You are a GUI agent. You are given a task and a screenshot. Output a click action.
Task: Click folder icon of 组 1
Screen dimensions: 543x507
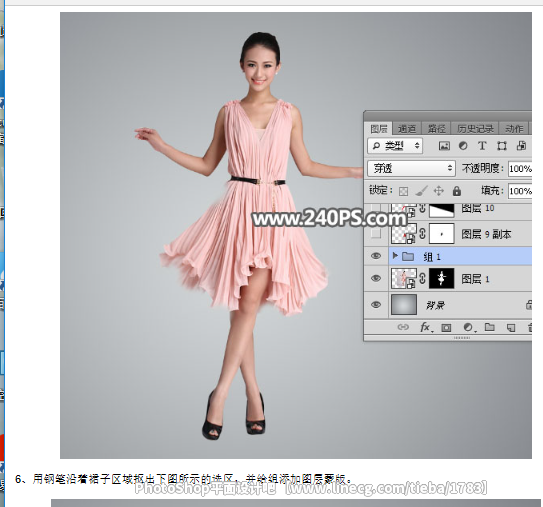(408, 256)
